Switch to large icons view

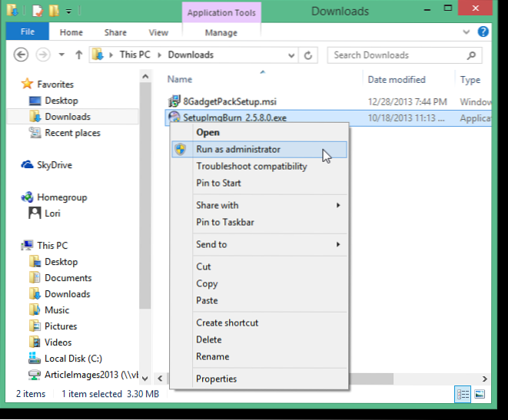click(x=479, y=394)
